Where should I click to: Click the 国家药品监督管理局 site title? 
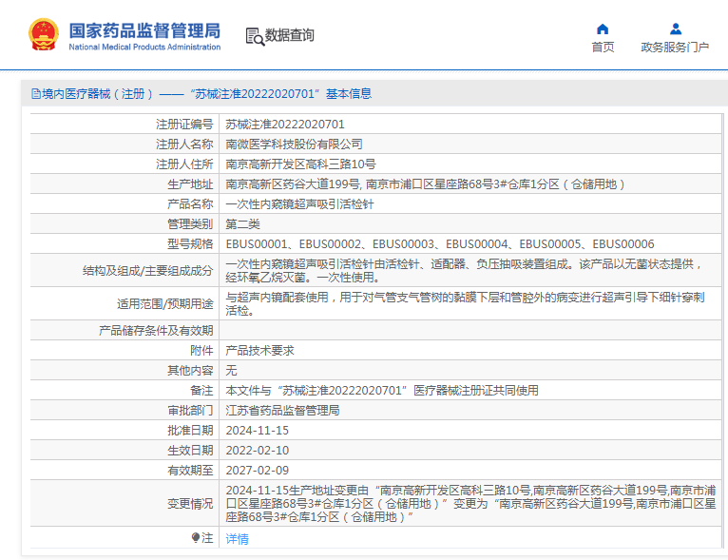click(144, 29)
